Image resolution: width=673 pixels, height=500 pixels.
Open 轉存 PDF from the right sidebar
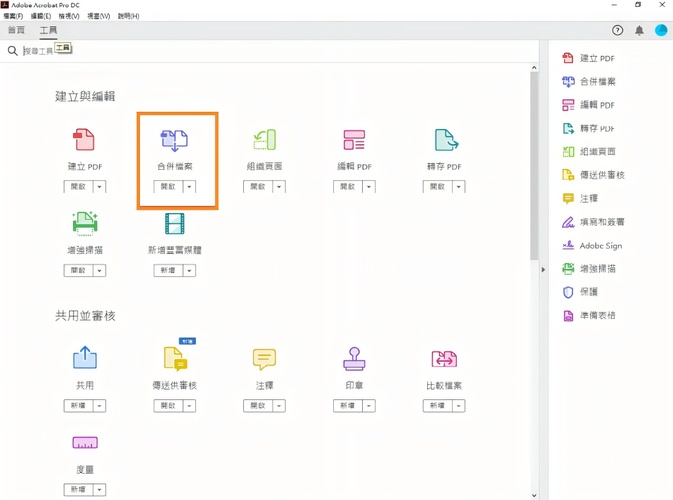(588, 128)
